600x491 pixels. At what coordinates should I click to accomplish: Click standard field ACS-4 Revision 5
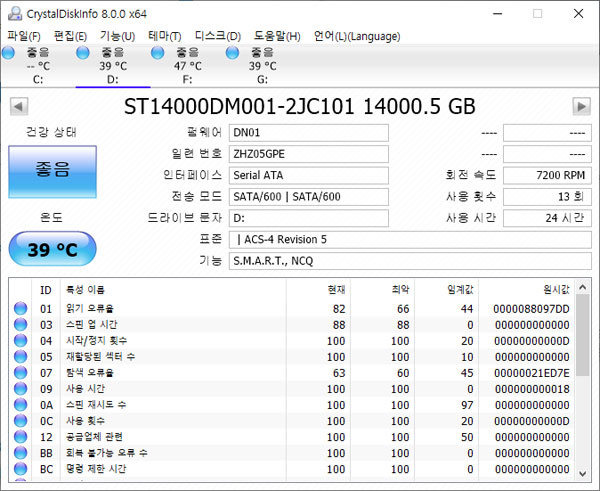[410, 240]
